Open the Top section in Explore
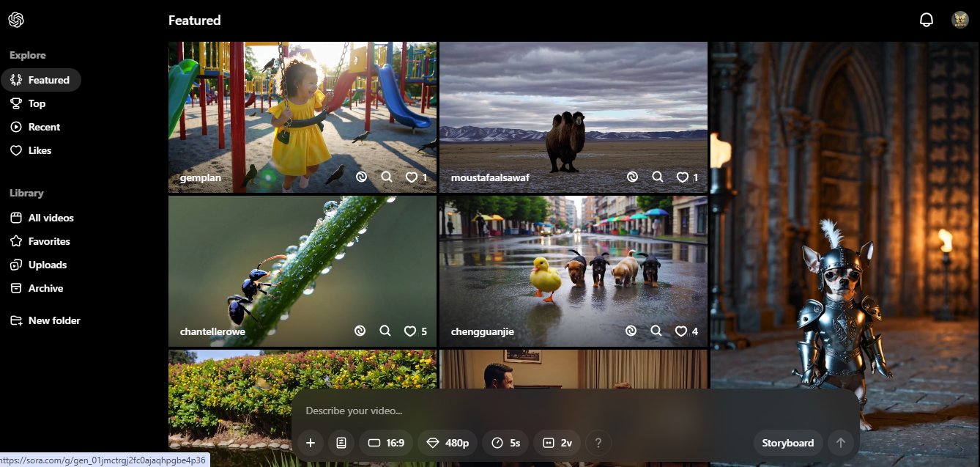 tap(37, 103)
